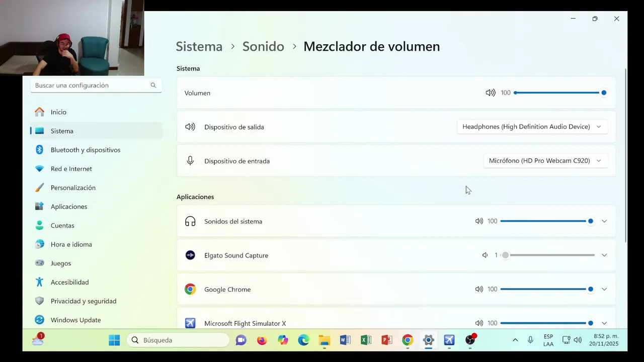The width and height of the screenshot is (644, 362).
Task: Open Copilot from the taskbar
Action: [x=283, y=340]
